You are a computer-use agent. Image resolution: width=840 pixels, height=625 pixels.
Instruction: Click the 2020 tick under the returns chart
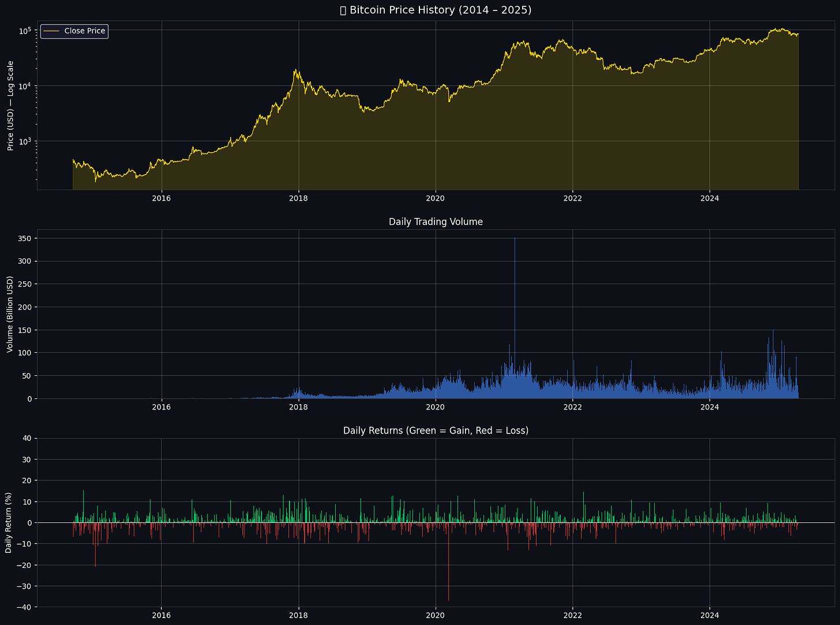[x=436, y=616]
